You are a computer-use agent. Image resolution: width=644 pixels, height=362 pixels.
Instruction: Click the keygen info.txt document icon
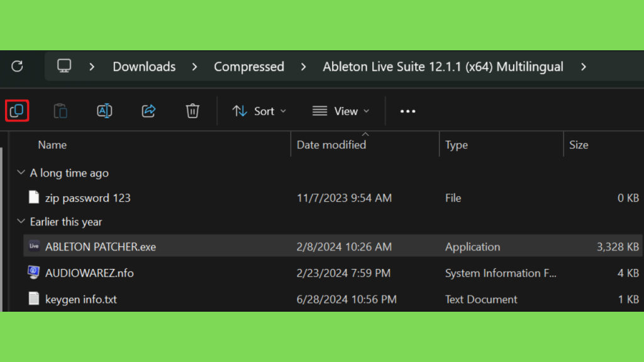34,299
